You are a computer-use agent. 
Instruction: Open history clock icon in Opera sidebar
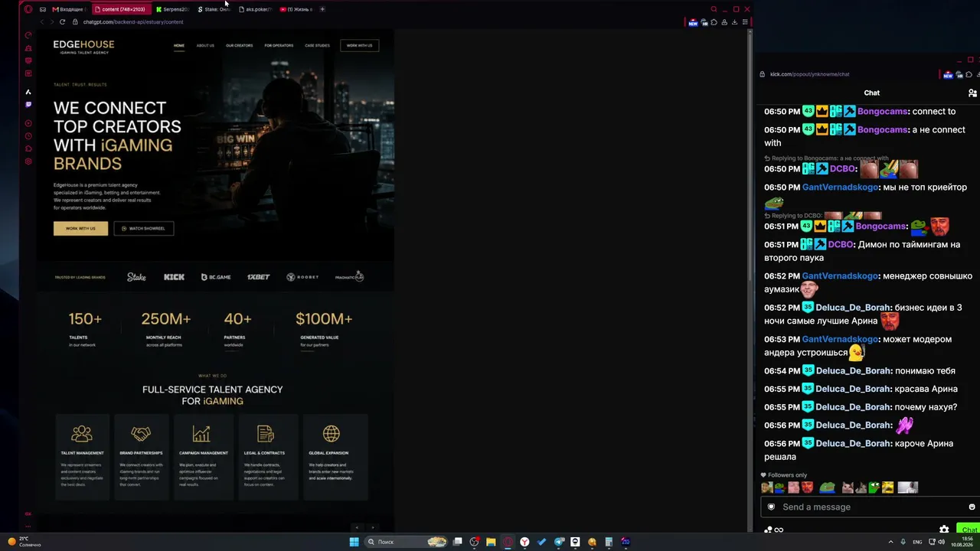pyautogui.click(x=28, y=136)
